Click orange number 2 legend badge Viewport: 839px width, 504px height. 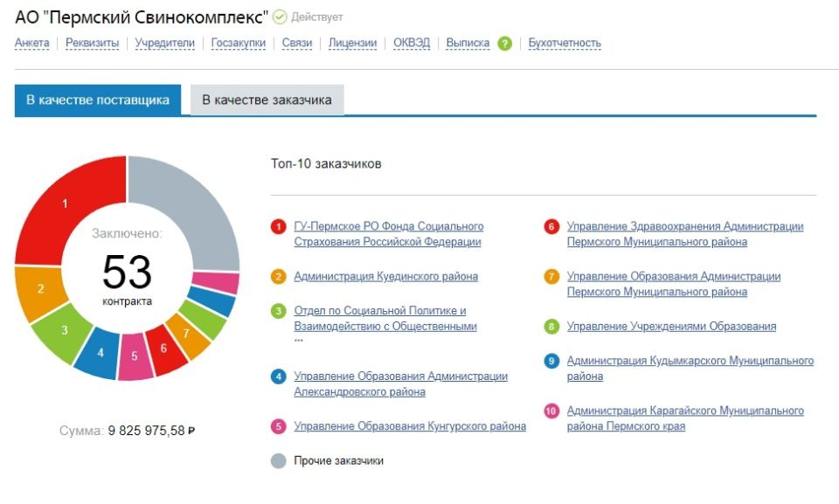click(x=279, y=277)
